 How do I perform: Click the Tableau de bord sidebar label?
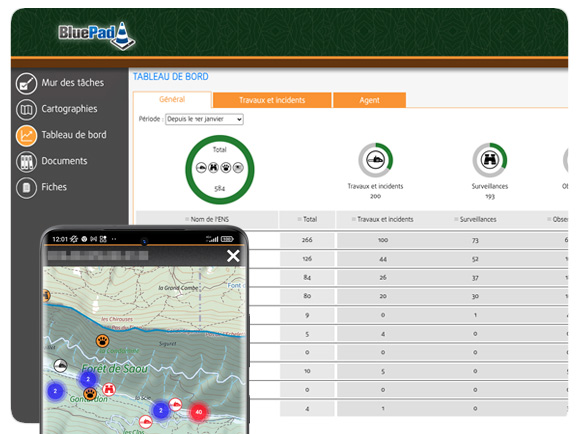click(74, 135)
